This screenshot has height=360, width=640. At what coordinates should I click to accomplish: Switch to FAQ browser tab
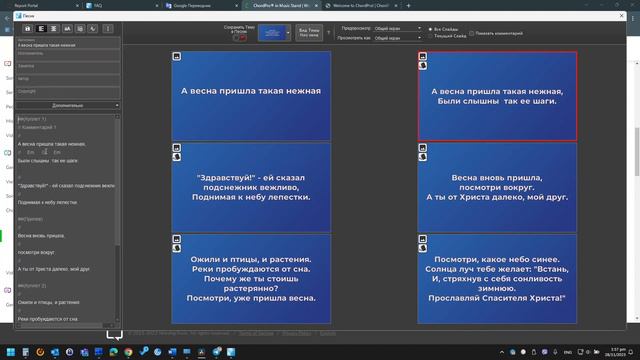pos(122,6)
